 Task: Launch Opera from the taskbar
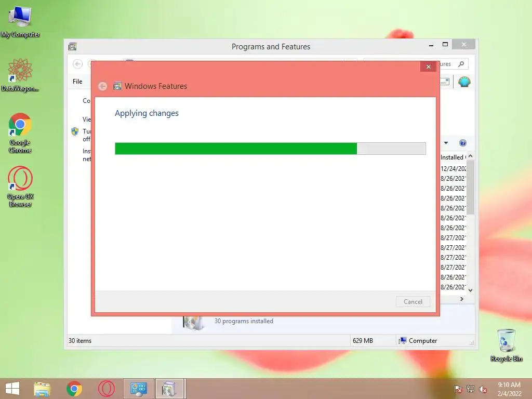click(x=107, y=389)
